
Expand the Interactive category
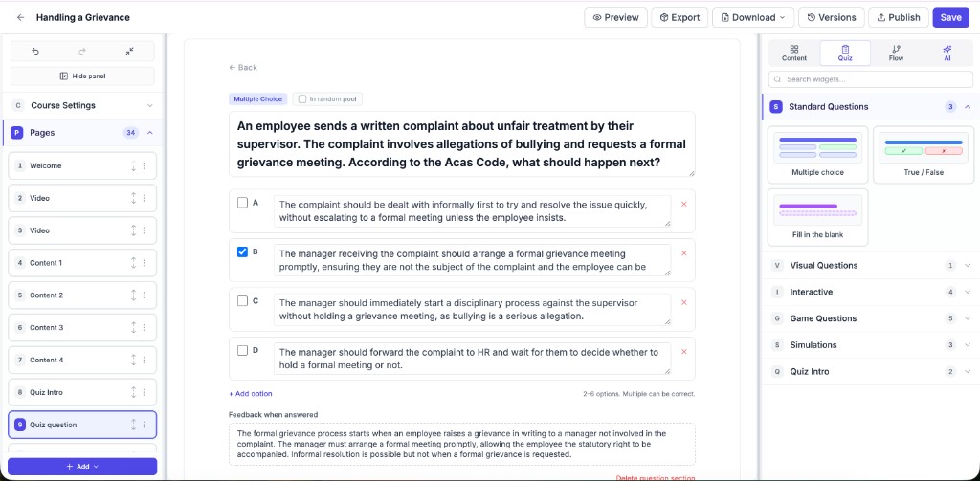[871, 292]
